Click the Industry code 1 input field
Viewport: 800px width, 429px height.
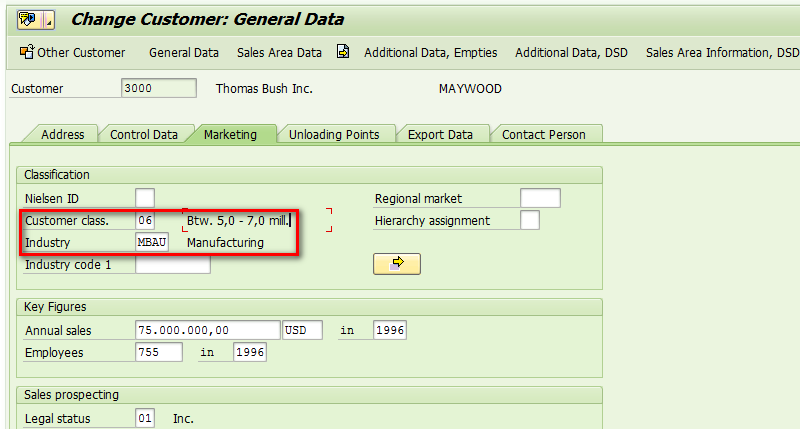point(173,264)
